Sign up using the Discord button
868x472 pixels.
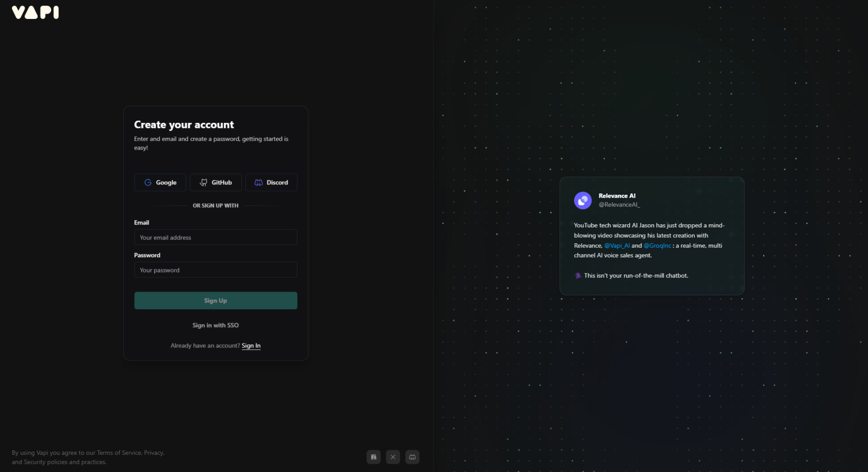tap(271, 183)
